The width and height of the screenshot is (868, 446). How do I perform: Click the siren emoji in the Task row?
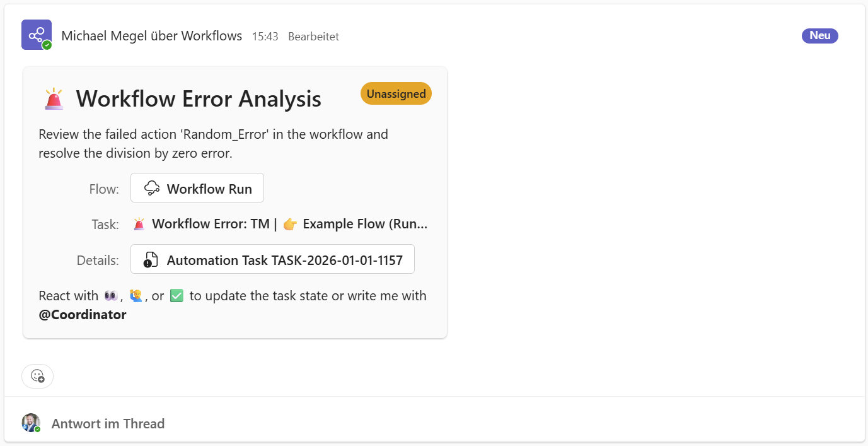139,224
